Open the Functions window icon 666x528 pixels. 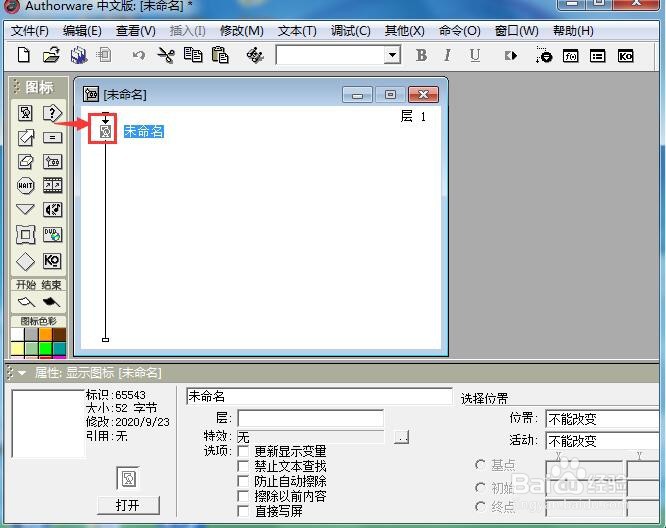click(x=570, y=56)
